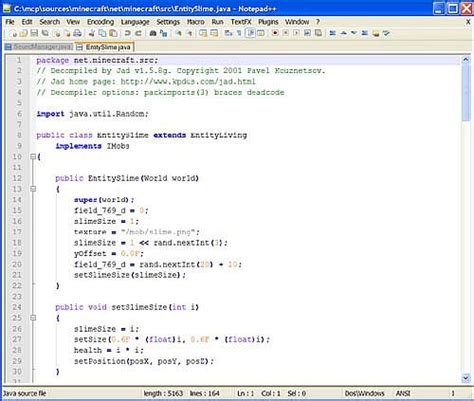Zoom out using the toolbar icon
Image resolution: width=474 pixels, height=401 pixels.
tap(189, 33)
